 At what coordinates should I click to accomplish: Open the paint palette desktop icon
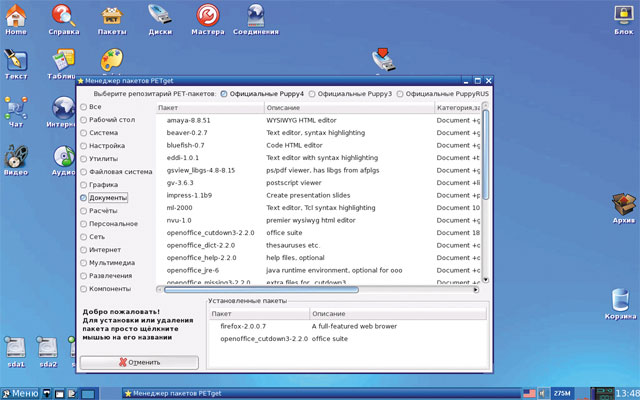pos(112,60)
